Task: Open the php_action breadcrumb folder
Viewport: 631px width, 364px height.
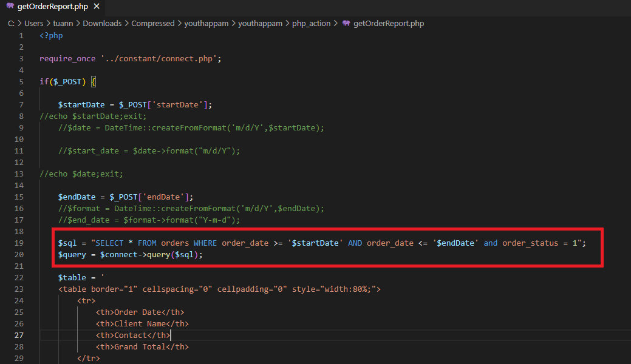Action: (311, 23)
